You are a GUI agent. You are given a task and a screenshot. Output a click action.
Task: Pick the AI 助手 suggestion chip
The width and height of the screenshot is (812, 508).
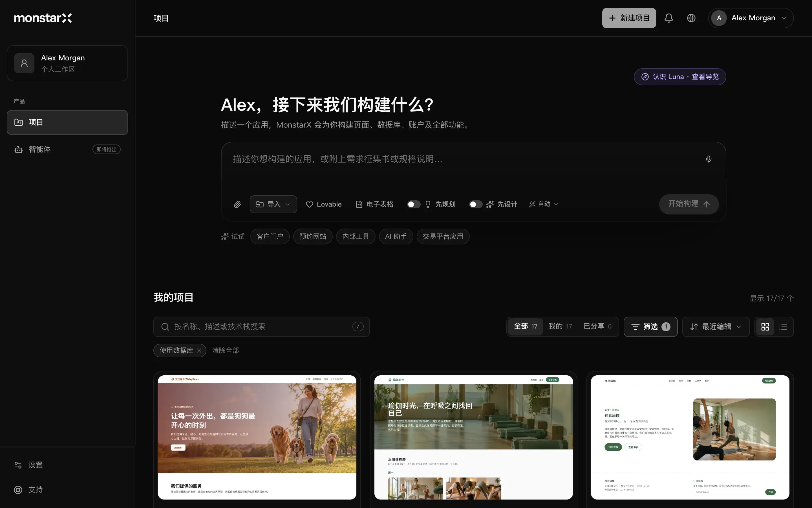[396, 237]
